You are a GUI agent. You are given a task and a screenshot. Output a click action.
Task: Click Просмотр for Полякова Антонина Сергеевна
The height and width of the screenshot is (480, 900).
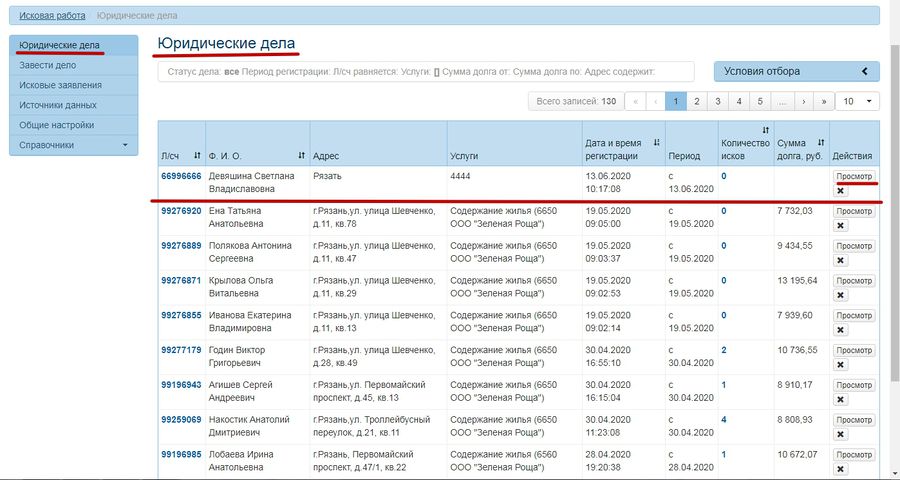(854, 246)
